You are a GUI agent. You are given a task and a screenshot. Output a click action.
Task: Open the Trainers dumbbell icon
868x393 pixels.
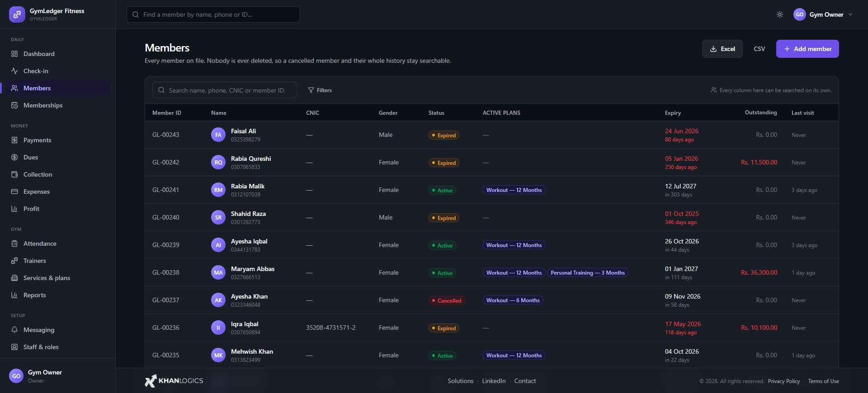click(x=14, y=261)
